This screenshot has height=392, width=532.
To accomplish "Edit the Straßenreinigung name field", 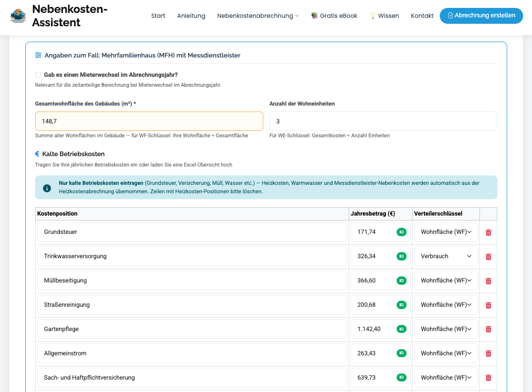I will point(192,305).
